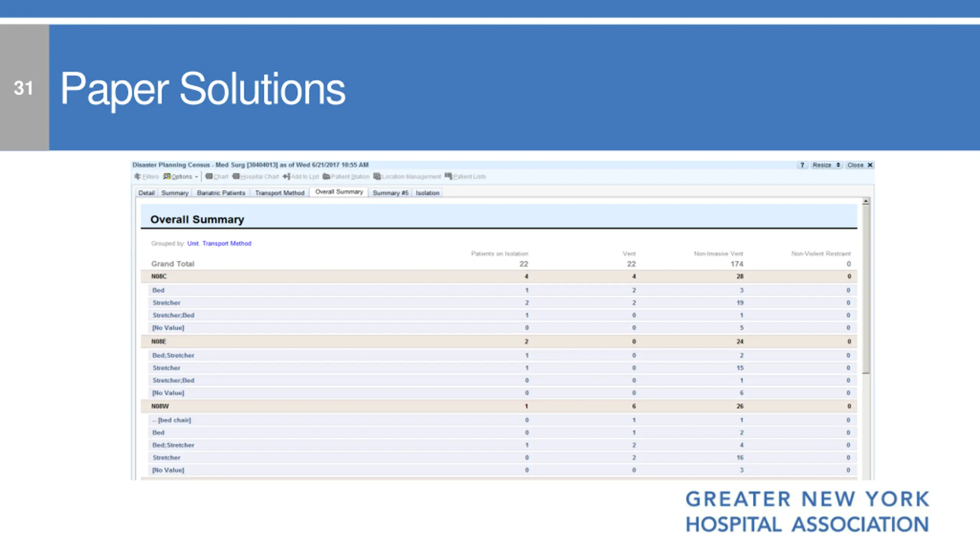Select [No Value] row under N08W
Viewport: 980px width, 551px height.
click(x=503, y=470)
